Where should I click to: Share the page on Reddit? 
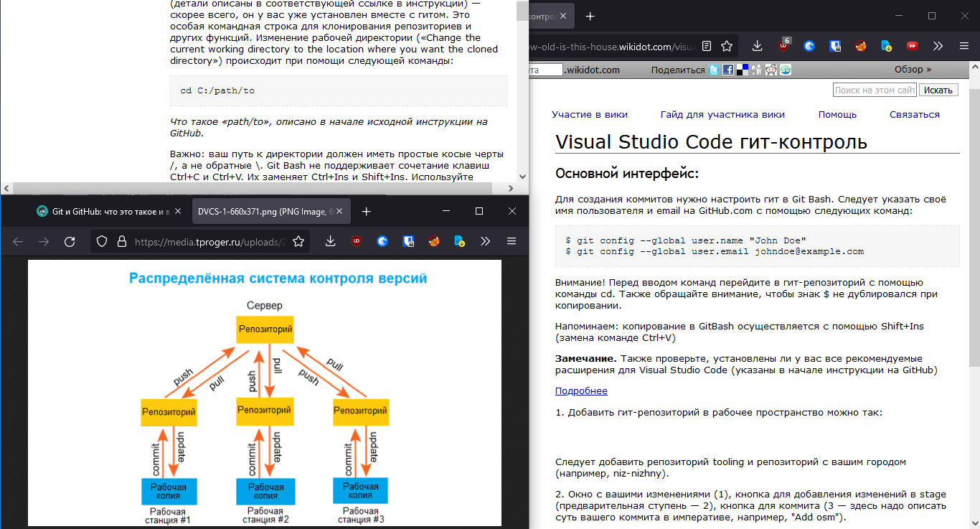pyautogui.click(x=771, y=70)
